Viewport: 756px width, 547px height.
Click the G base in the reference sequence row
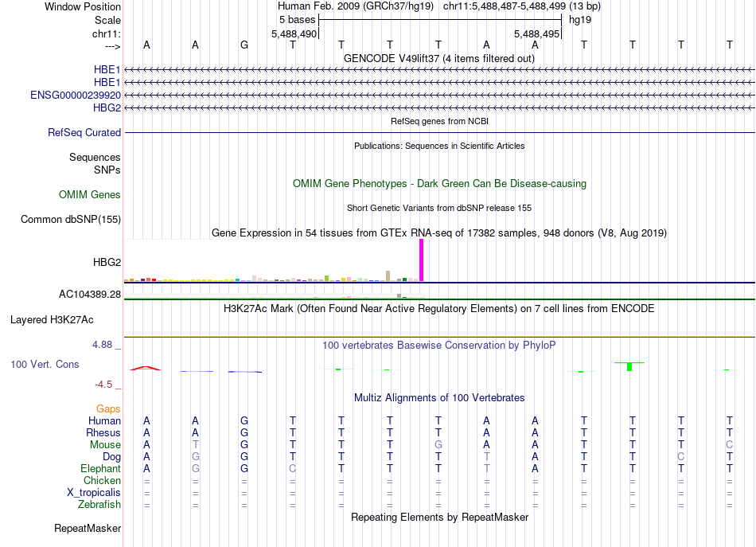pos(244,45)
